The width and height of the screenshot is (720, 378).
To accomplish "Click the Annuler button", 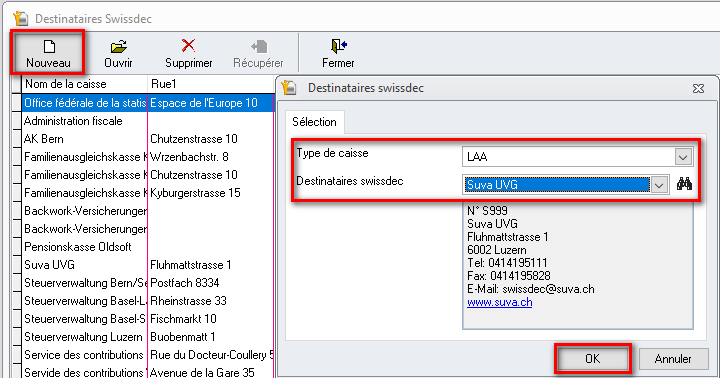I will click(x=673, y=359).
